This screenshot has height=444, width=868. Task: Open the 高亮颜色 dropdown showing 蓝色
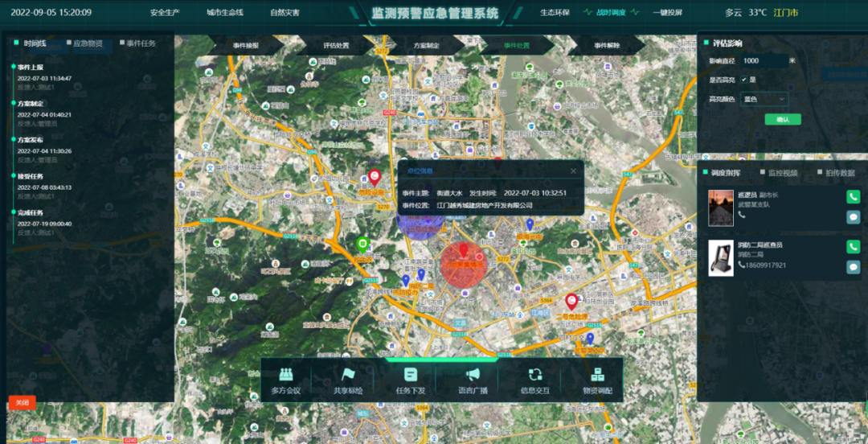pos(764,99)
